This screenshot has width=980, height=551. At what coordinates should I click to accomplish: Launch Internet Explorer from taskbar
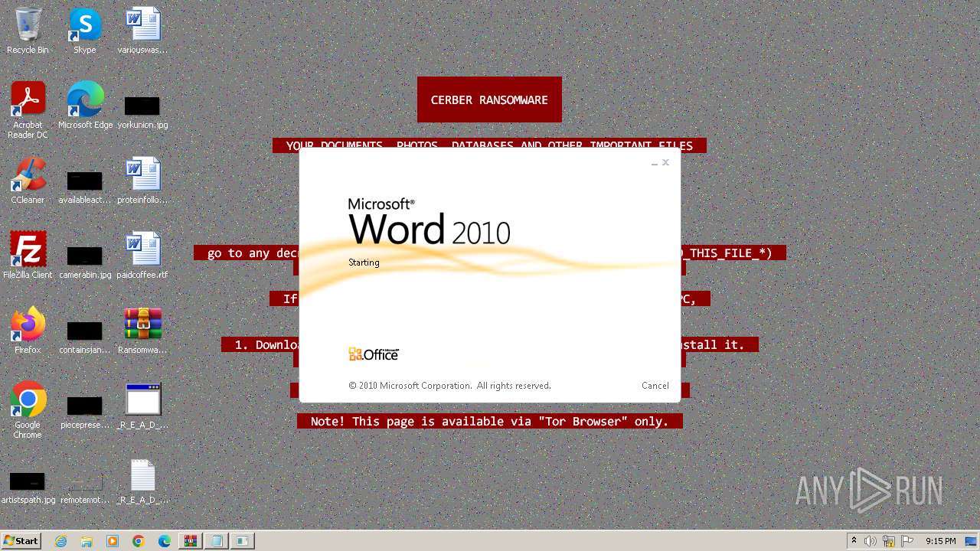pyautogui.click(x=61, y=541)
